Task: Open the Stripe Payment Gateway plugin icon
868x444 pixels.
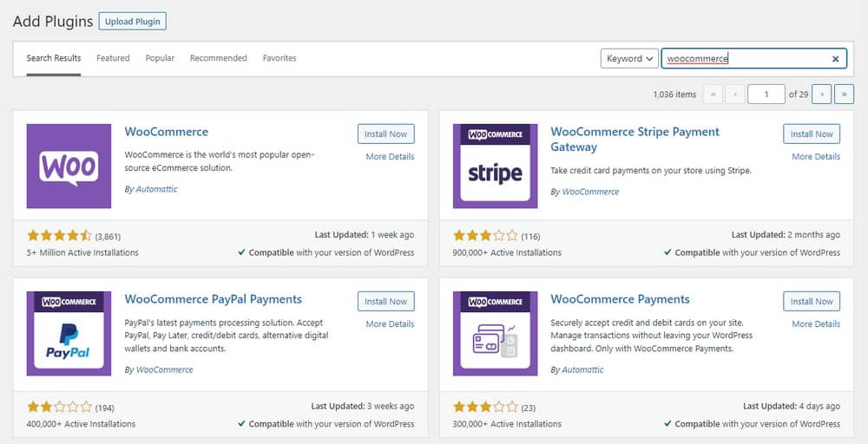Action: pos(495,166)
